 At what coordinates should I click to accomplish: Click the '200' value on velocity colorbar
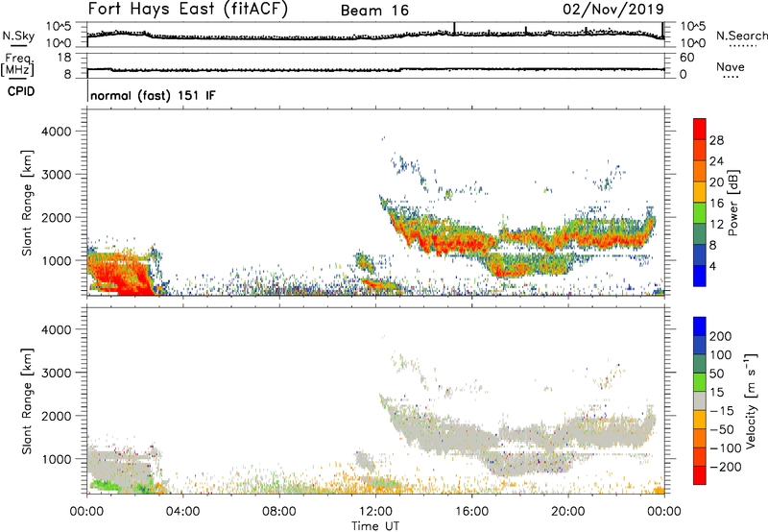pos(721,336)
